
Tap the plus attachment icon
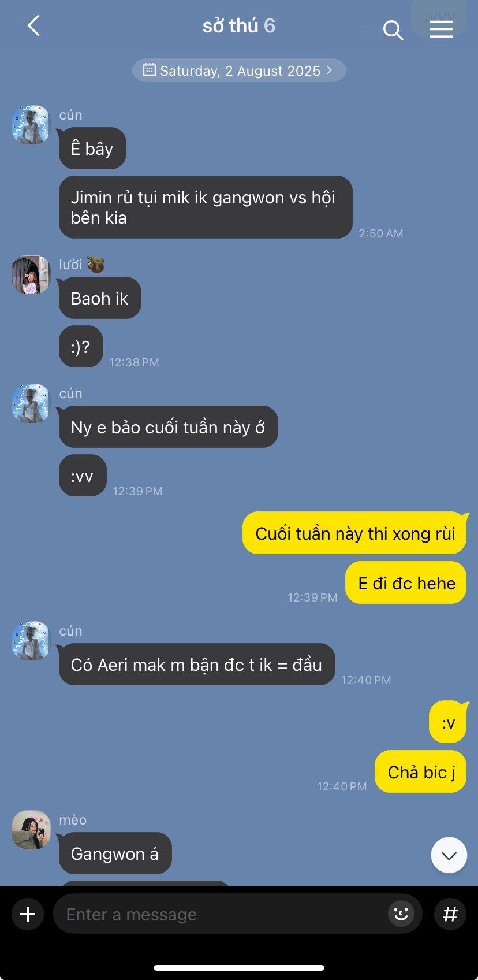click(28, 914)
